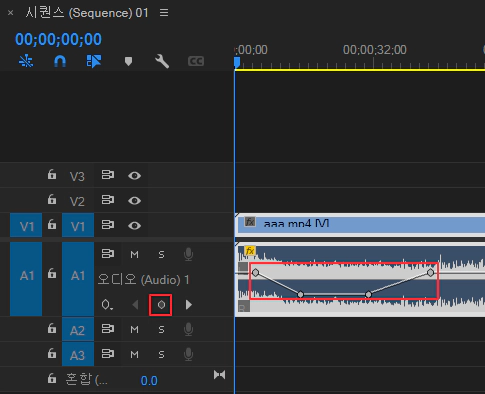Toggle lock on track A1

[x=52, y=273]
